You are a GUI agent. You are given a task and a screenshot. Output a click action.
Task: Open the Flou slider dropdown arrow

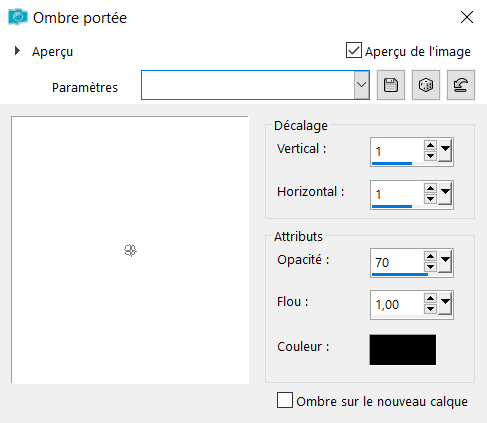(x=446, y=304)
